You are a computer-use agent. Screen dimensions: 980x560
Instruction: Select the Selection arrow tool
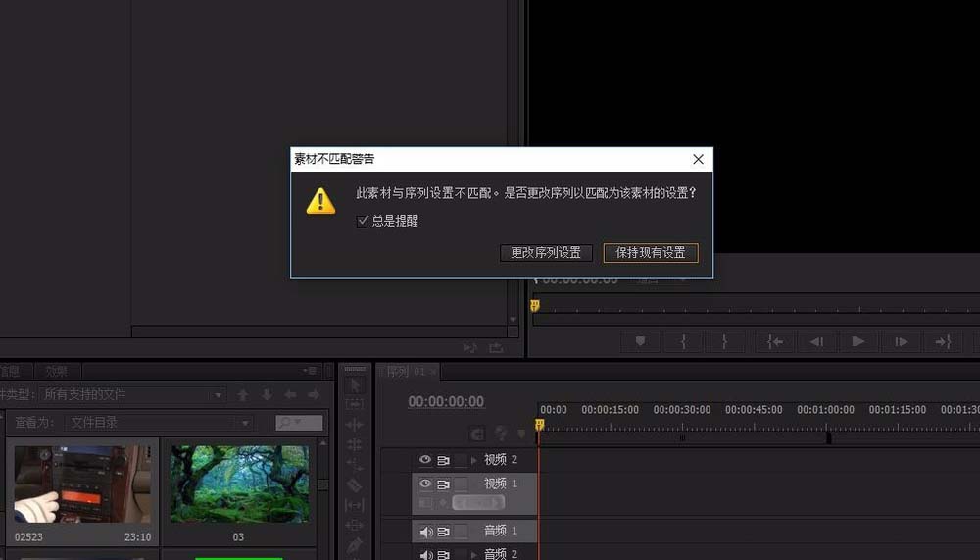(355, 385)
